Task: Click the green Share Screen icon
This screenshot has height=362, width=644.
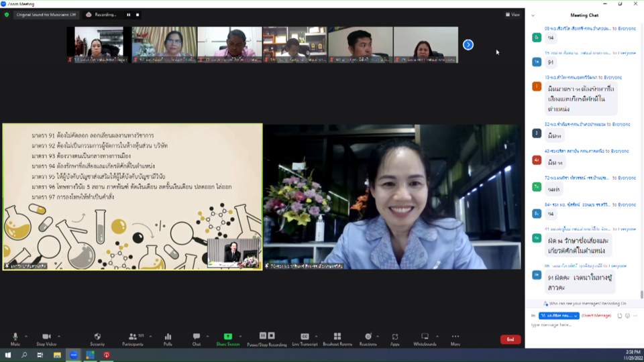Action: [x=227, y=337]
